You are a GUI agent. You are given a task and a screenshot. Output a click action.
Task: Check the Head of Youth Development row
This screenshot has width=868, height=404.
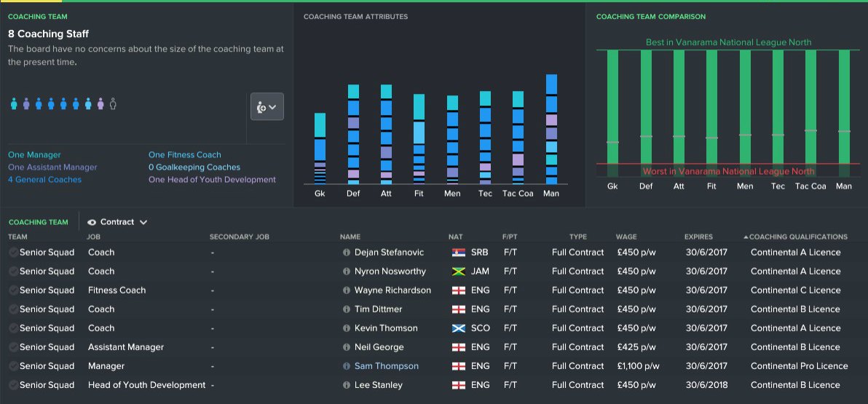click(13, 385)
